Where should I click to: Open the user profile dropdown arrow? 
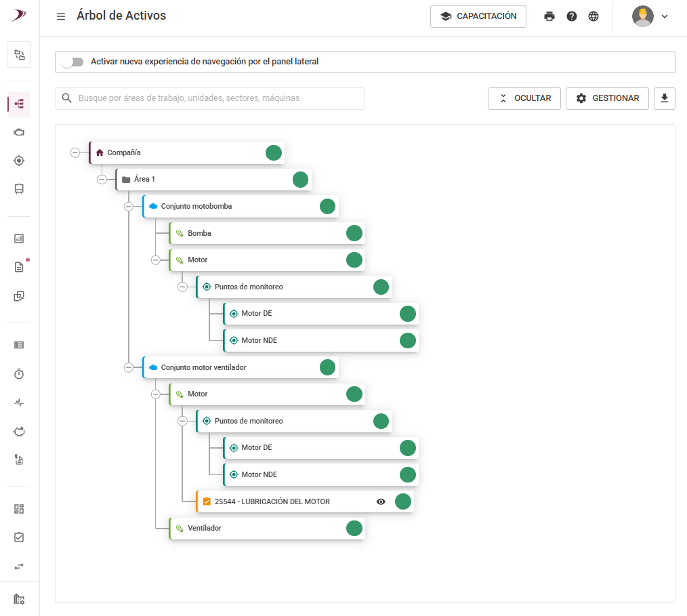point(665,16)
